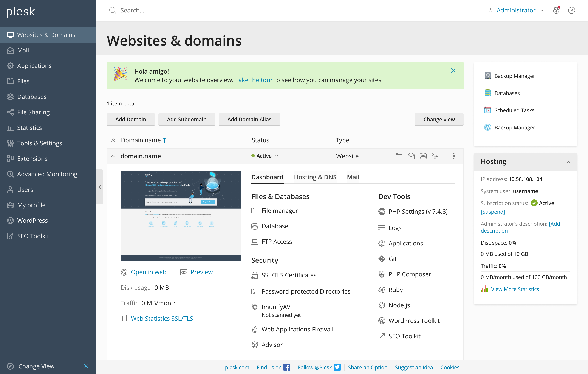
Task: Open Advanced Monitoring in sidebar
Action: click(48, 174)
